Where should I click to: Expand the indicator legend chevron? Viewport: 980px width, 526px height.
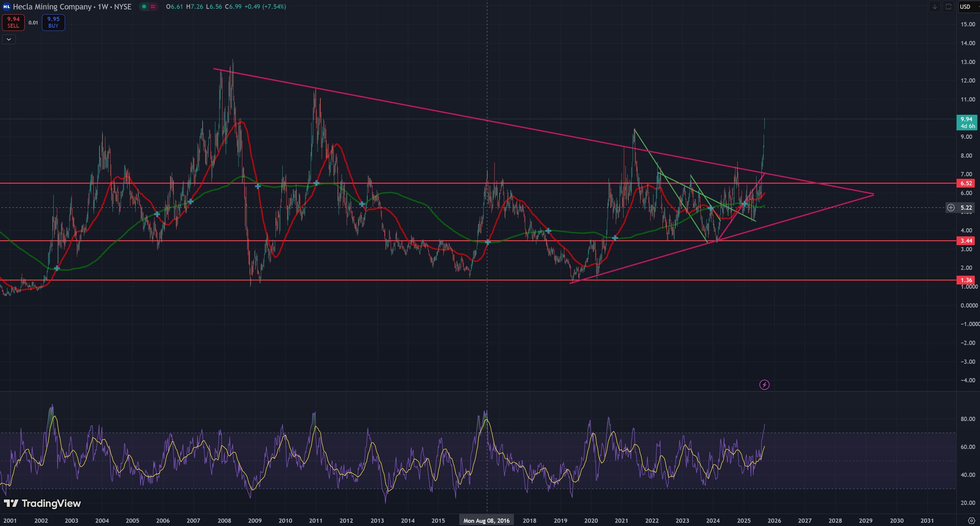[x=9, y=39]
